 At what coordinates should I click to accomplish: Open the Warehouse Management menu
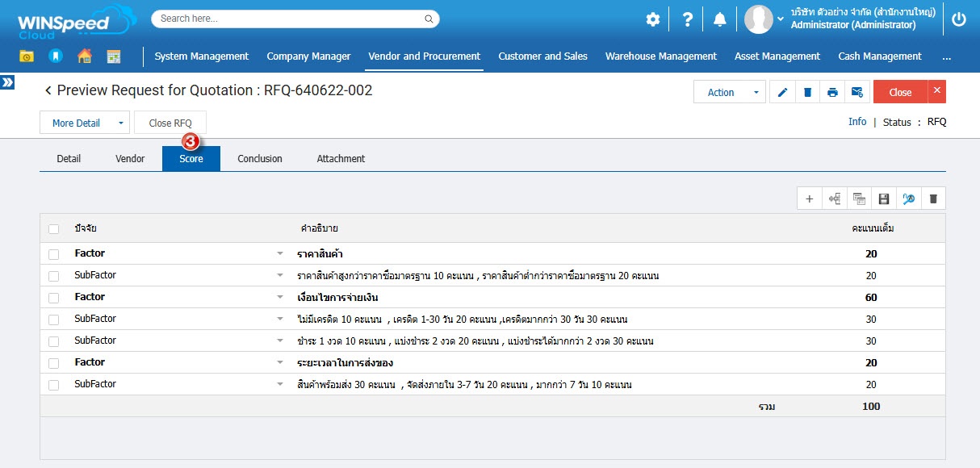[660, 56]
